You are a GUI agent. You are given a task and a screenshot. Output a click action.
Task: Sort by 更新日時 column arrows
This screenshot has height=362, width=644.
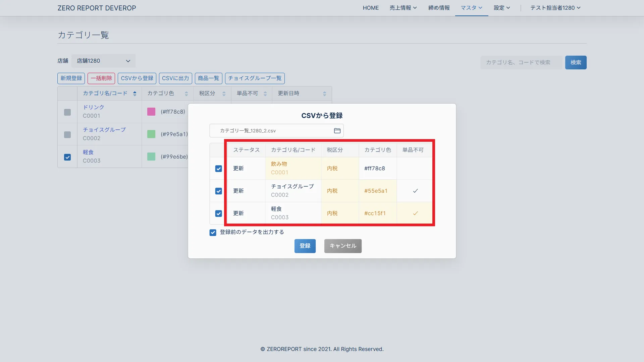pos(324,94)
